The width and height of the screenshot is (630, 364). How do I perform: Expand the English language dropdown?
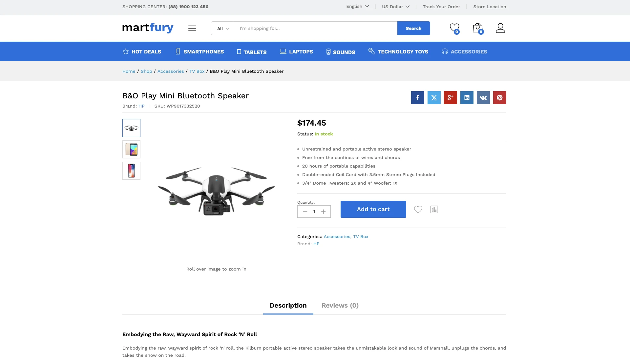click(357, 7)
